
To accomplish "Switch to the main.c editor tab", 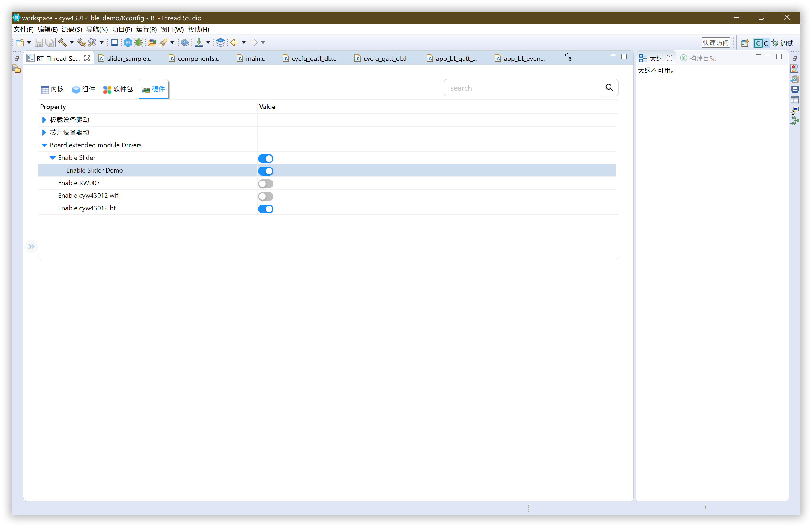I will (251, 58).
